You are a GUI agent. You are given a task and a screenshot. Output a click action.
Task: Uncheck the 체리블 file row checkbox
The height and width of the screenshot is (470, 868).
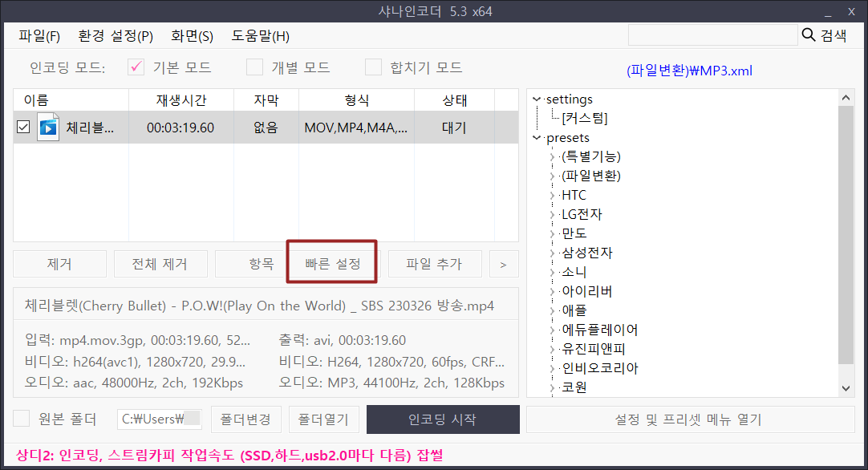[x=23, y=128]
